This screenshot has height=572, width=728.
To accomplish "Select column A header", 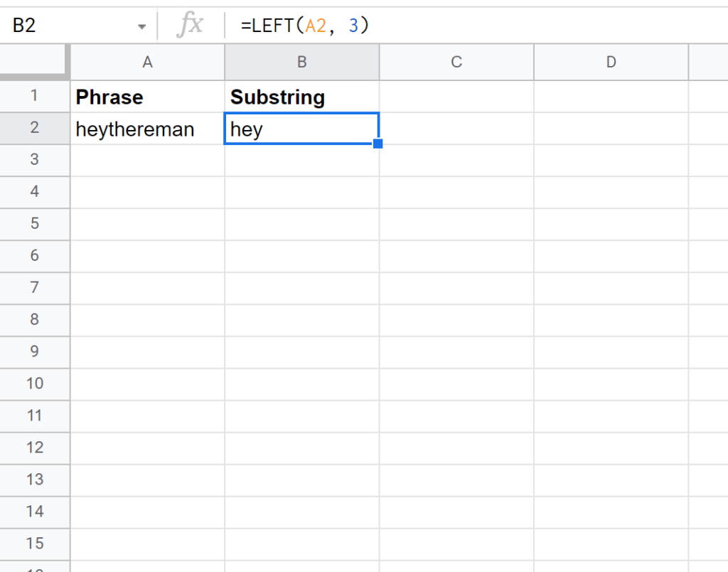I will point(146,62).
